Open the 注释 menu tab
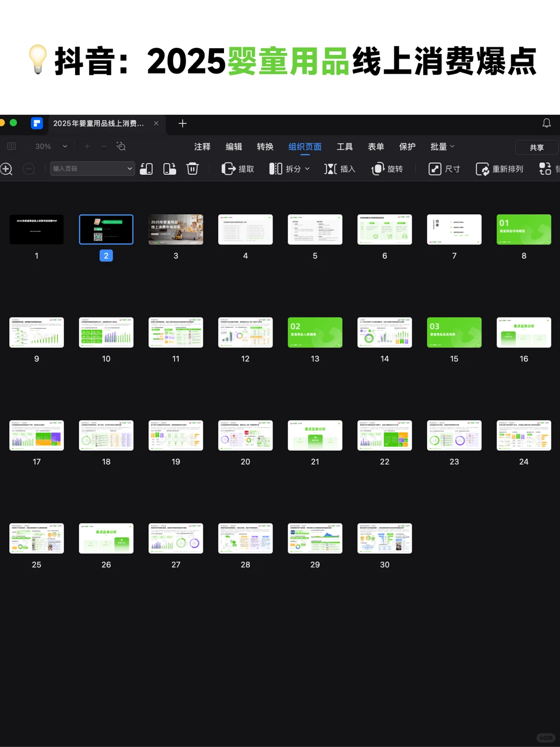The image size is (560, 747). (202, 147)
